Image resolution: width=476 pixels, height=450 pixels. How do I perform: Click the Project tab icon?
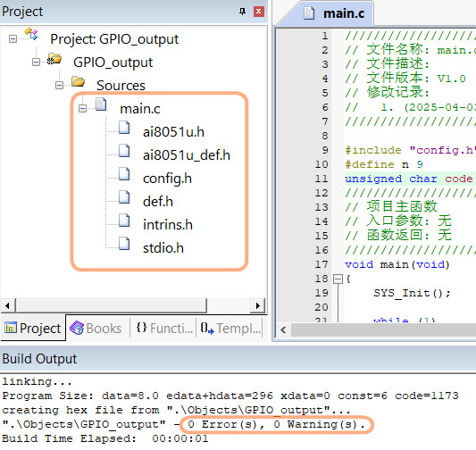click(x=11, y=328)
